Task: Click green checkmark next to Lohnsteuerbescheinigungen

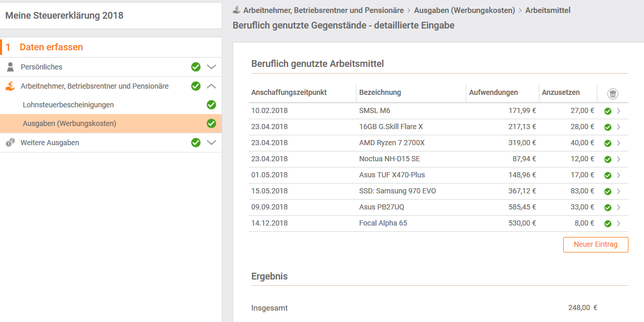Action: click(x=211, y=105)
